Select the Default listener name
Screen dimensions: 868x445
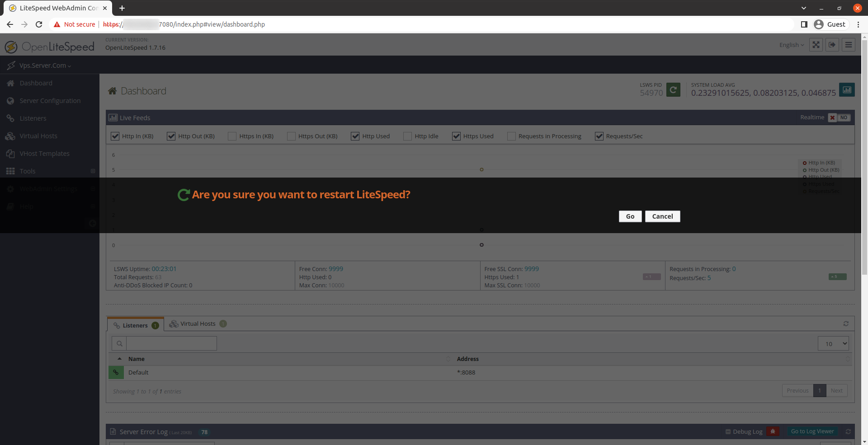tap(138, 372)
